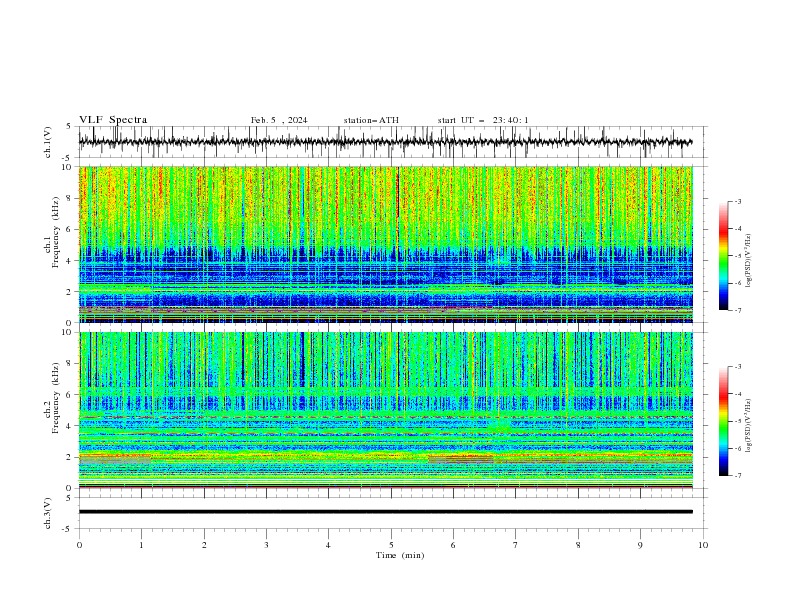Click time axis tick label "1"
This screenshot has height=612, width=792.
(x=141, y=545)
